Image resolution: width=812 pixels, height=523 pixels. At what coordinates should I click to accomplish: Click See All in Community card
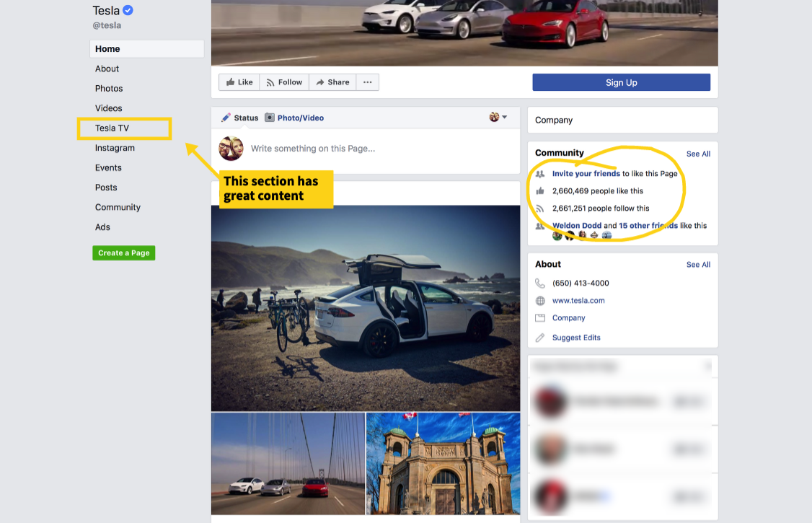click(698, 154)
